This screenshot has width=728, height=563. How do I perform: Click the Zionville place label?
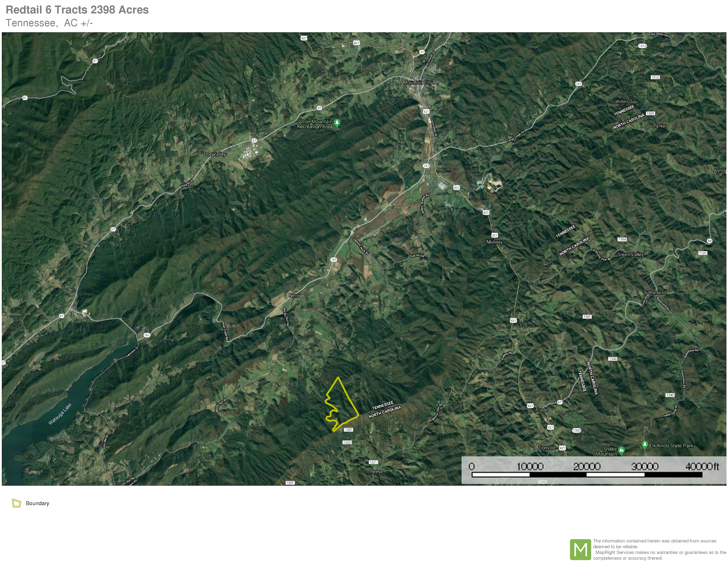(547, 447)
